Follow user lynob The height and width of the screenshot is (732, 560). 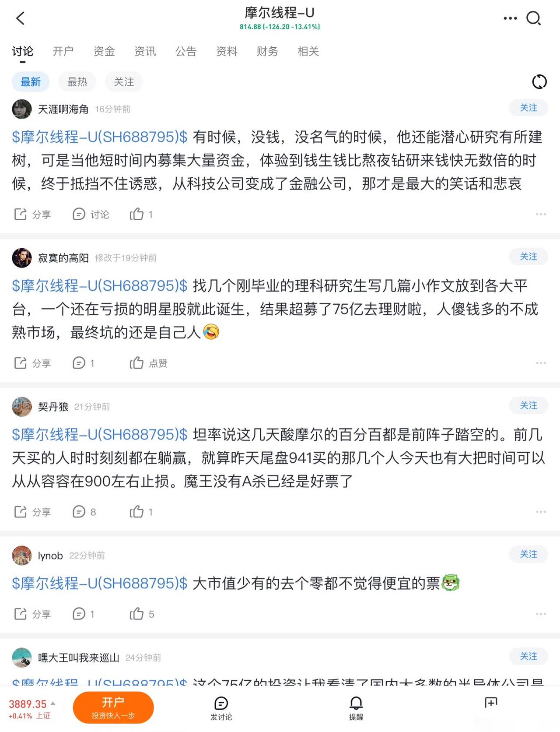528,555
